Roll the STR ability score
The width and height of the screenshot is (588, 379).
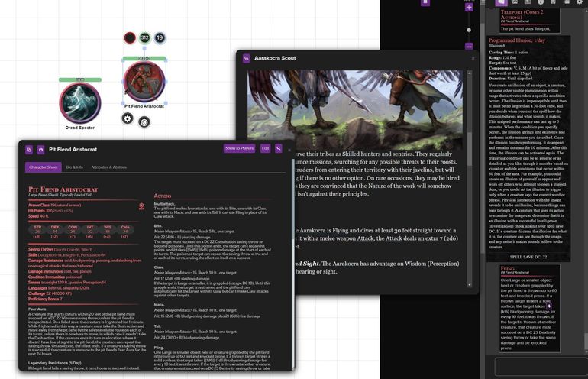pos(37,232)
